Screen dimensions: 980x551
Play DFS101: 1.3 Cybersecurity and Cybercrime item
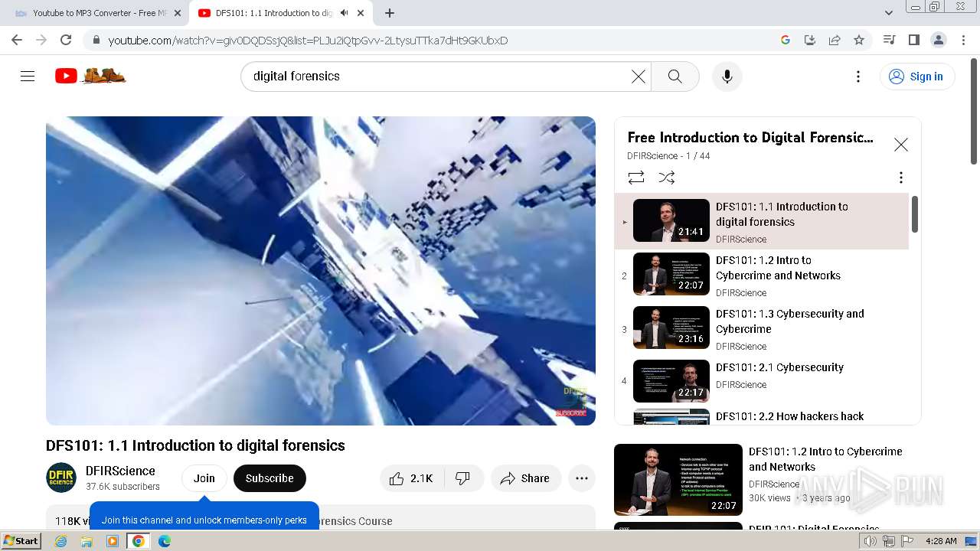pyautogui.click(x=762, y=329)
